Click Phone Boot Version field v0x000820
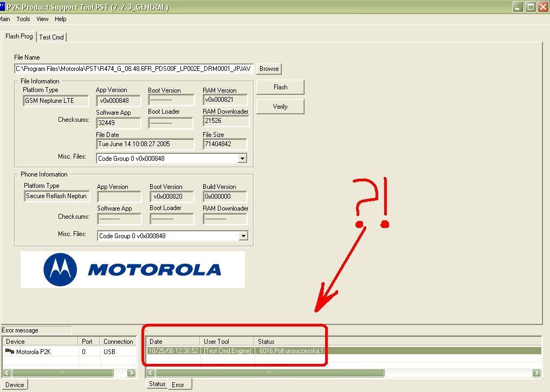This screenshot has width=550, height=392. point(172,197)
